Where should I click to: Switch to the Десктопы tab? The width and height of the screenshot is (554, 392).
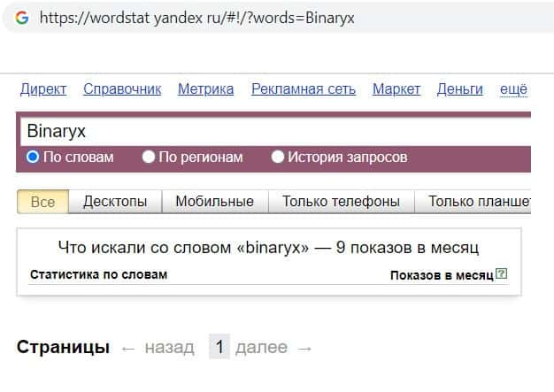coord(115,202)
